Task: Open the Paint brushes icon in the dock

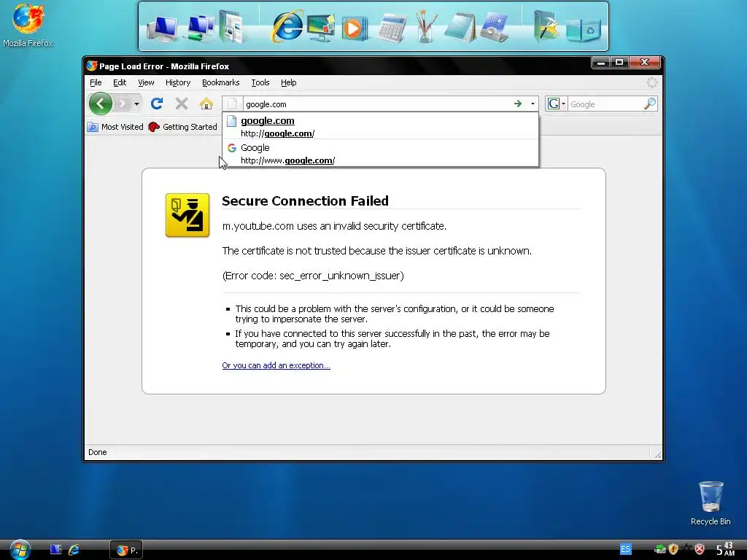Action: point(425,26)
